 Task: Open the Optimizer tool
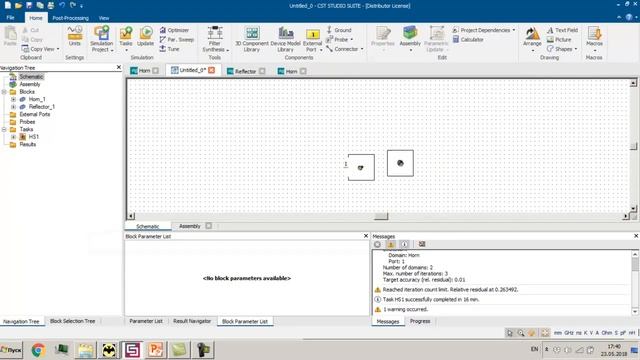pos(174,30)
